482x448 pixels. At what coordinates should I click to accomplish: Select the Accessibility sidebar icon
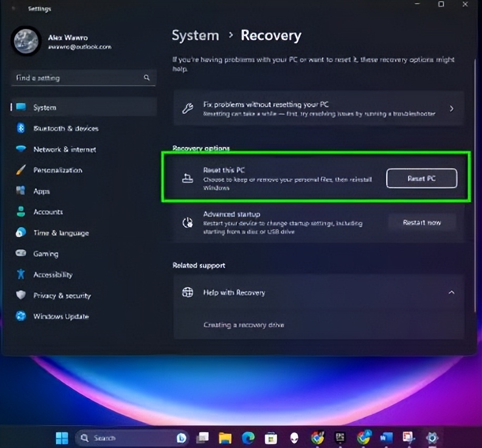pyautogui.click(x=20, y=274)
